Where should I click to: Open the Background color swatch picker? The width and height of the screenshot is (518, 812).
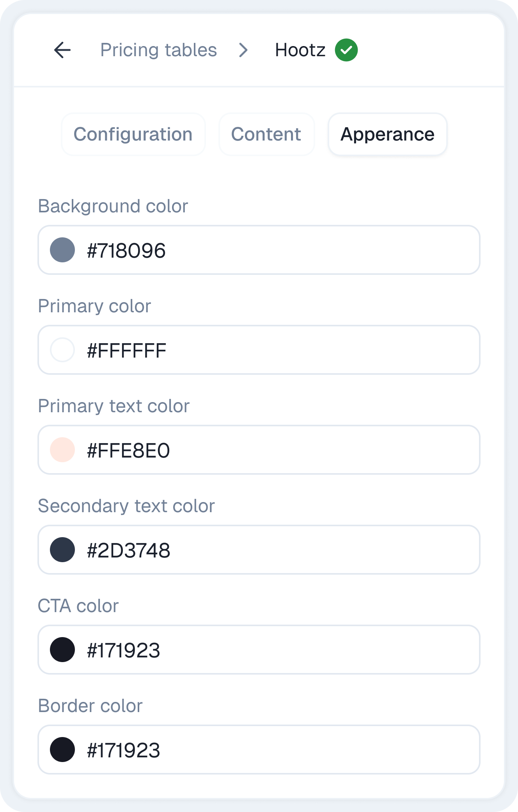62,250
